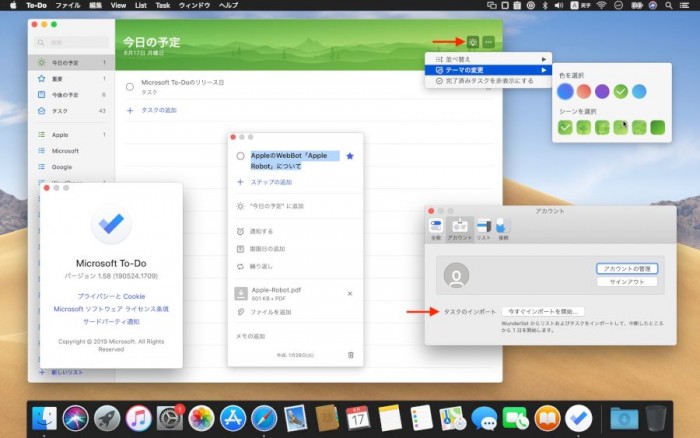Open Microsoft To-Do from the Dock
The height and width of the screenshot is (438, 700).
pos(577,417)
